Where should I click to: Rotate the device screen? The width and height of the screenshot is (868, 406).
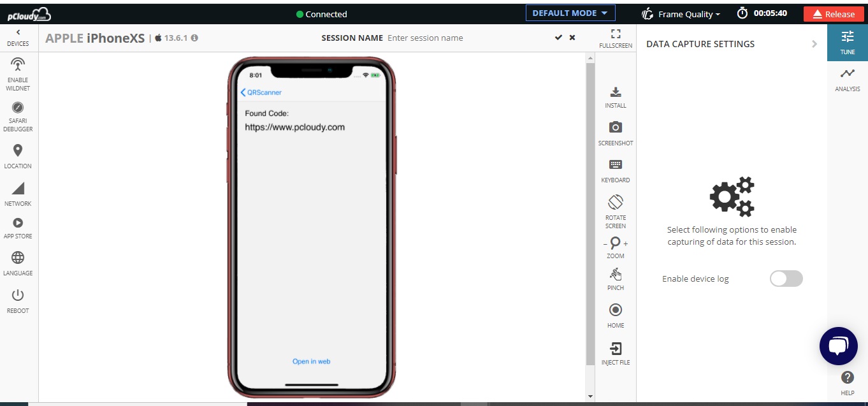(x=616, y=211)
